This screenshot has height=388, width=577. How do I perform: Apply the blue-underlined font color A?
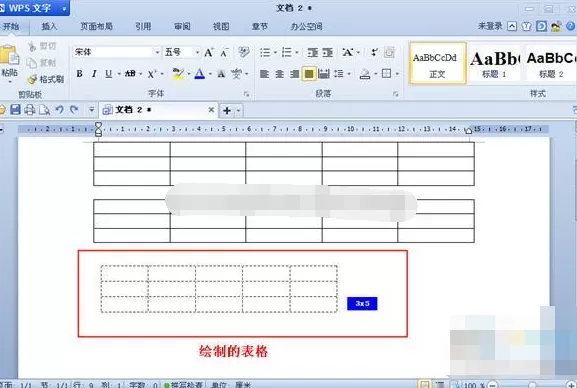pyautogui.click(x=199, y=74)
